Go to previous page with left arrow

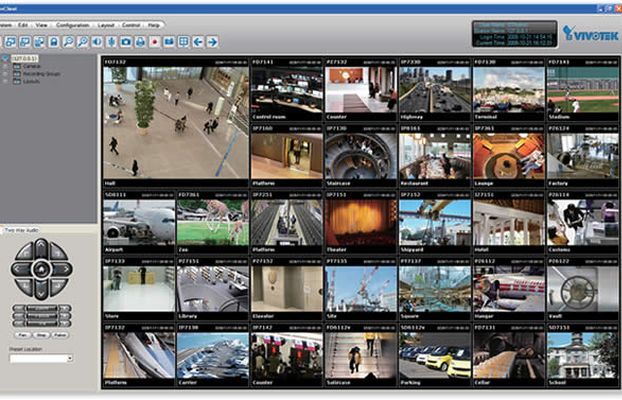(198, 42)
